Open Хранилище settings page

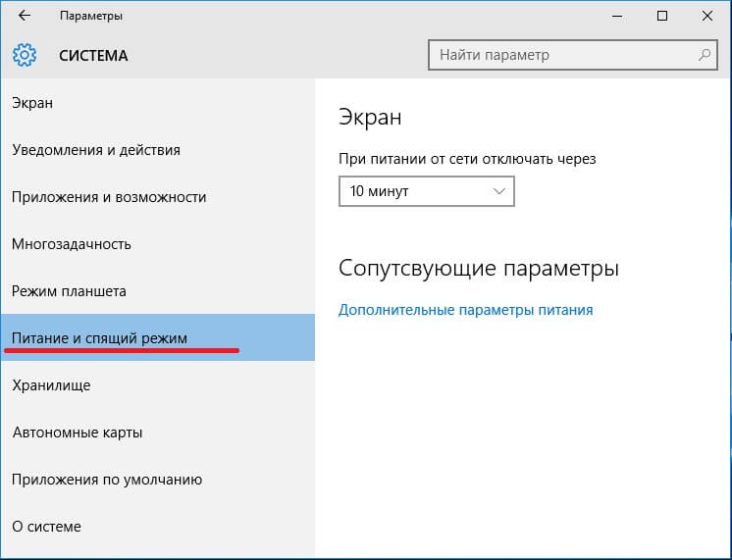51,385
